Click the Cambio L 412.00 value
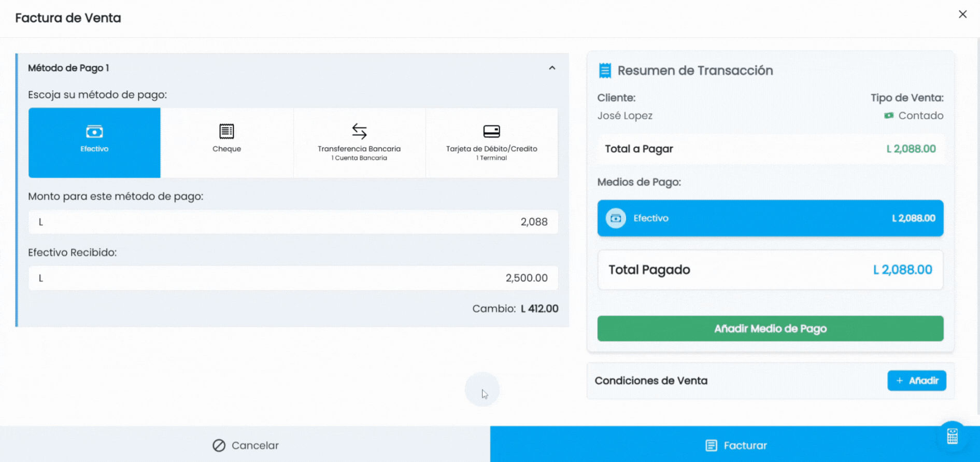The width and height of the screenshot is (980, 462). pyautogui.click(x=539, y=309)
